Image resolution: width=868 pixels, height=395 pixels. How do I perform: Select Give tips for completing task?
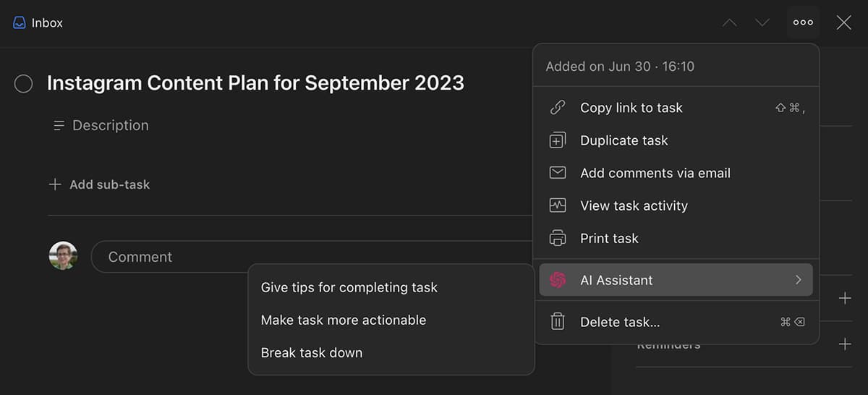349,287
